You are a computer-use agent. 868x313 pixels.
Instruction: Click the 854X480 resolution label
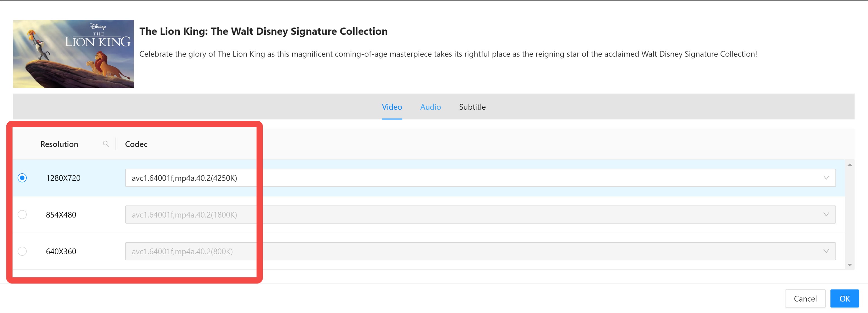click(x=61, y=215)
